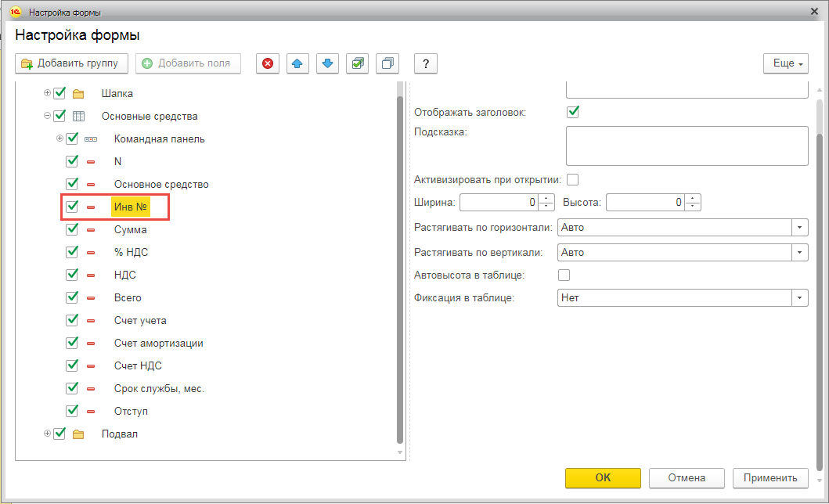Click the Подсказка text field

pos(687,146)
